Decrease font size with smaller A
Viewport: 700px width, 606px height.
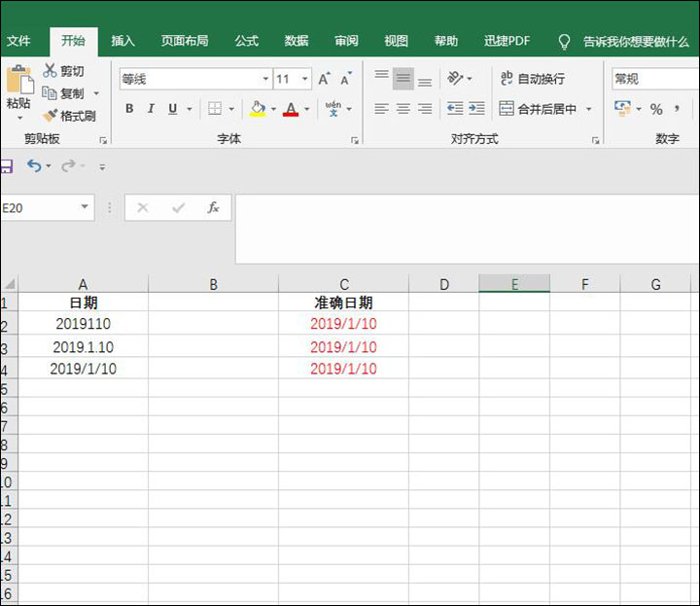click(346, 79)
